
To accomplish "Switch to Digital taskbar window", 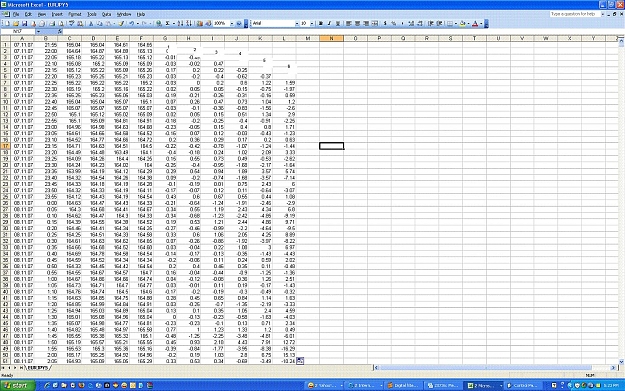I will pos(403,385).
